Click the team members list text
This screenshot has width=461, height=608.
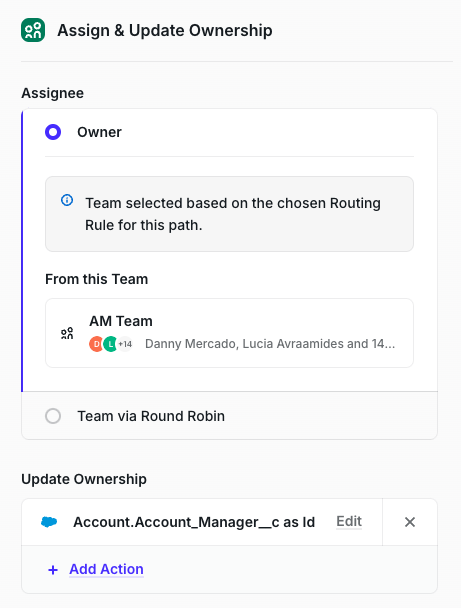pyautogui.click(x=270, y=344)
